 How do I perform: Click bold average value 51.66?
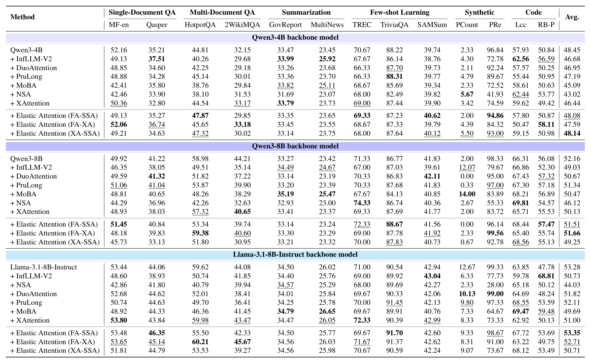572,233
